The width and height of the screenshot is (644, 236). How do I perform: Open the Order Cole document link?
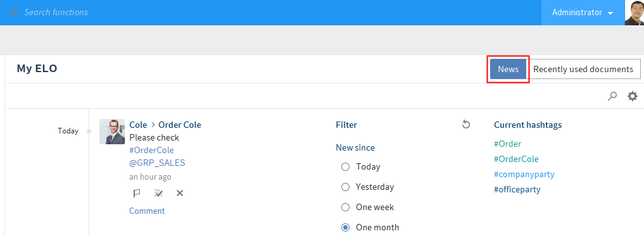click(x=180, y=125)
